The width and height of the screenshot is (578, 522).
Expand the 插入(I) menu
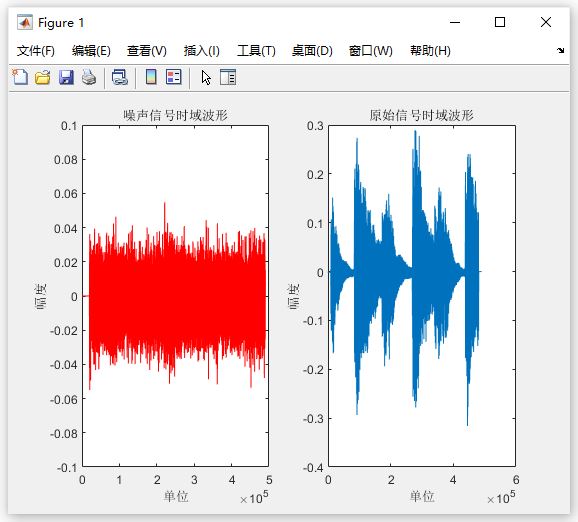[x=202, y=51]
